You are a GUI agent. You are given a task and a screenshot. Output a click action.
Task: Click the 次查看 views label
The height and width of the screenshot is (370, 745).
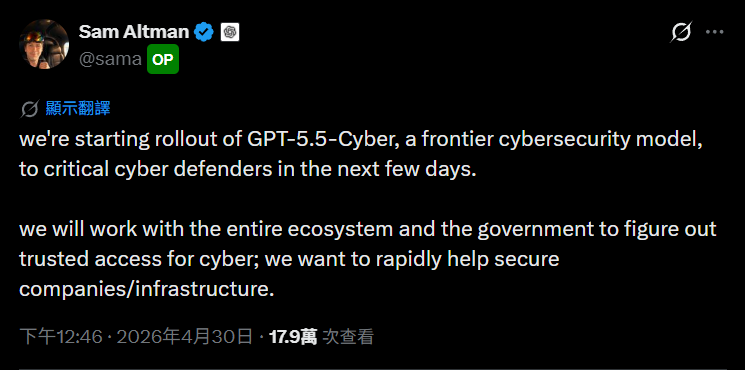point(348,337)
